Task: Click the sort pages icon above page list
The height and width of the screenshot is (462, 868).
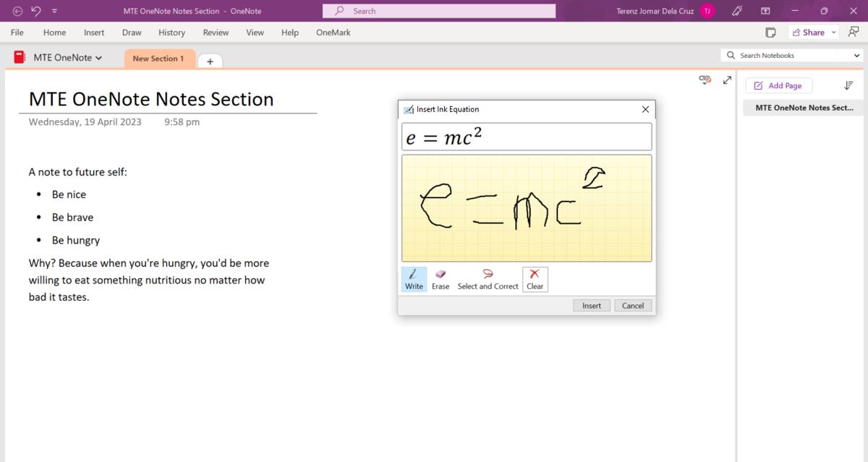Action: [848, 85]
